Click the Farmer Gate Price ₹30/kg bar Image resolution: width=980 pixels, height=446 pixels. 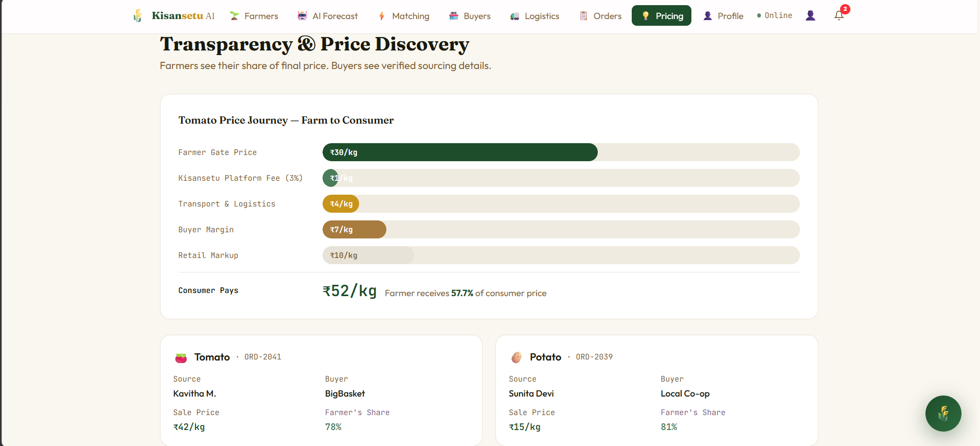(x=460, y=152)
